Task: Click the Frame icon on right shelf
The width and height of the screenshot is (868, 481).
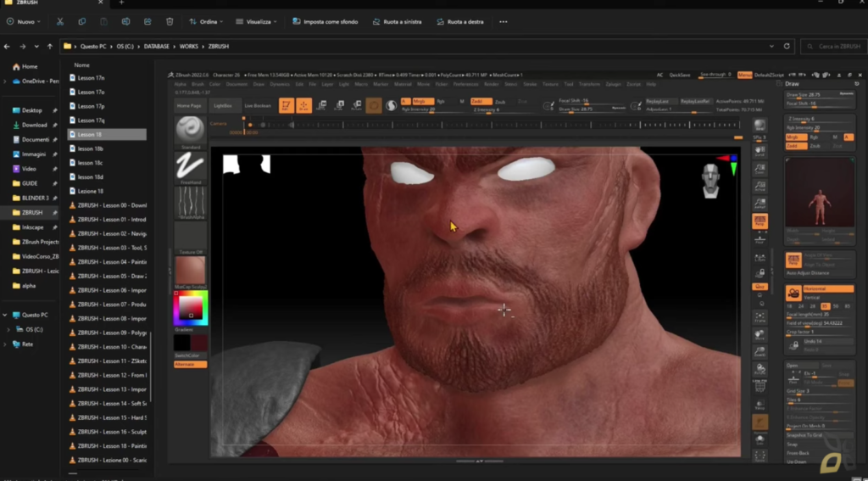Action: [x=759, y=317]
